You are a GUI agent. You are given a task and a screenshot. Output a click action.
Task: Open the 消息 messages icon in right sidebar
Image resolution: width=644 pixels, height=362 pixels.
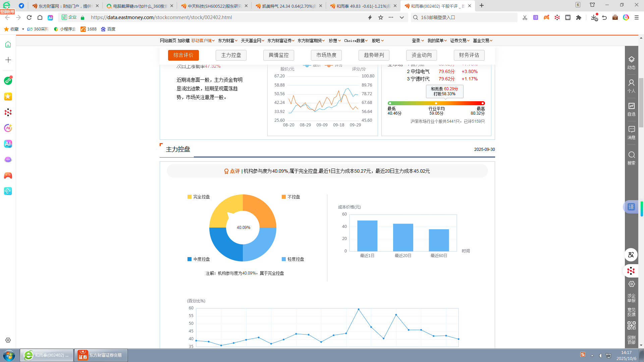[x=631, y=132]
